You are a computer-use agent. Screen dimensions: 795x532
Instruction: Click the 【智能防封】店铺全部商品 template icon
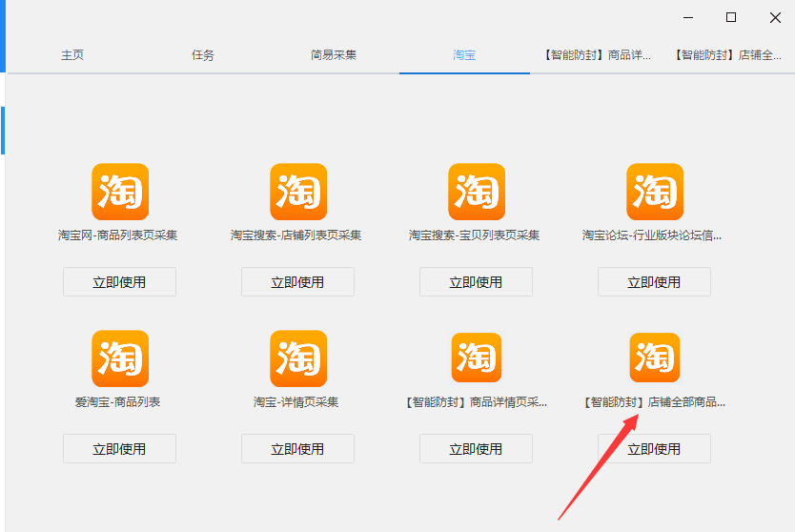[655, 358]
